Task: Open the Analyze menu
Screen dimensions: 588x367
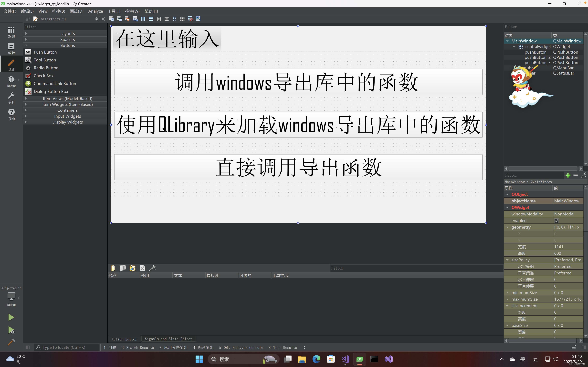Action: click(x=95, y=11)
